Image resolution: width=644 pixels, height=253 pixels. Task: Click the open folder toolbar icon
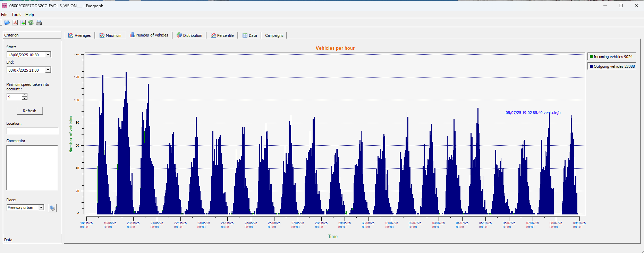tap(7, 23)
